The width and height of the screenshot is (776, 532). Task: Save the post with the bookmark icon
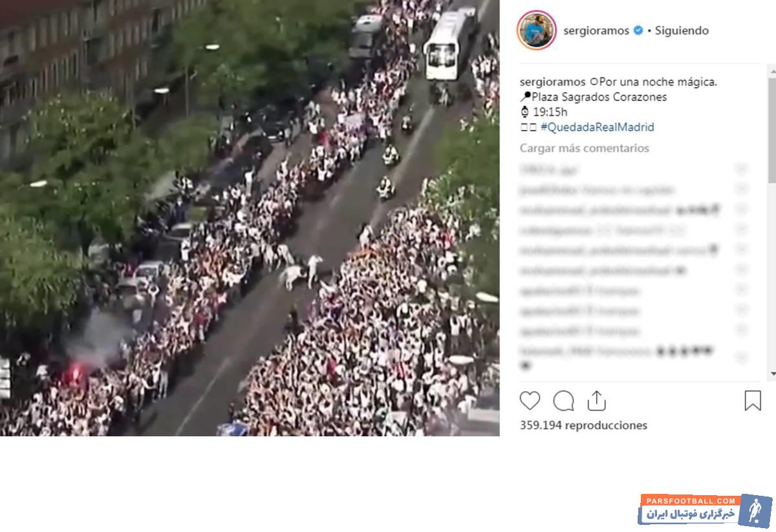(x=753, y=401)
